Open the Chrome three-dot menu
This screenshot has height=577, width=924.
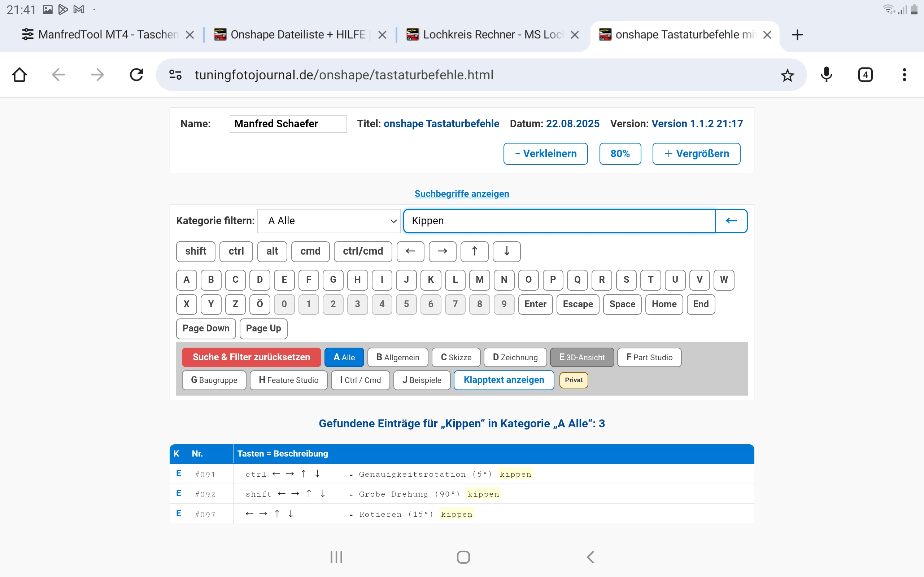pyautogui.click(x=904, y=74)
